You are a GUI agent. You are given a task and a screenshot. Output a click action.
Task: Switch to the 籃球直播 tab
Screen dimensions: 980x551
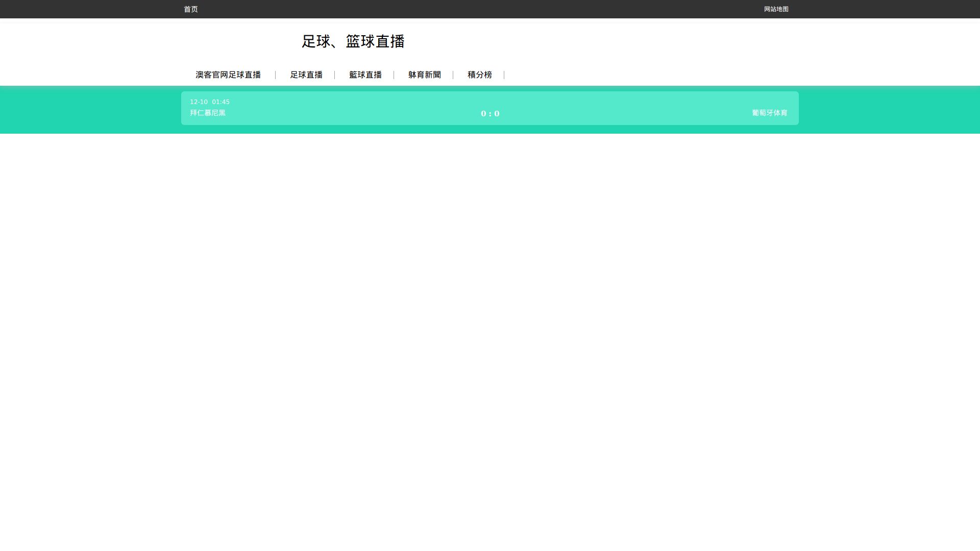365,75
